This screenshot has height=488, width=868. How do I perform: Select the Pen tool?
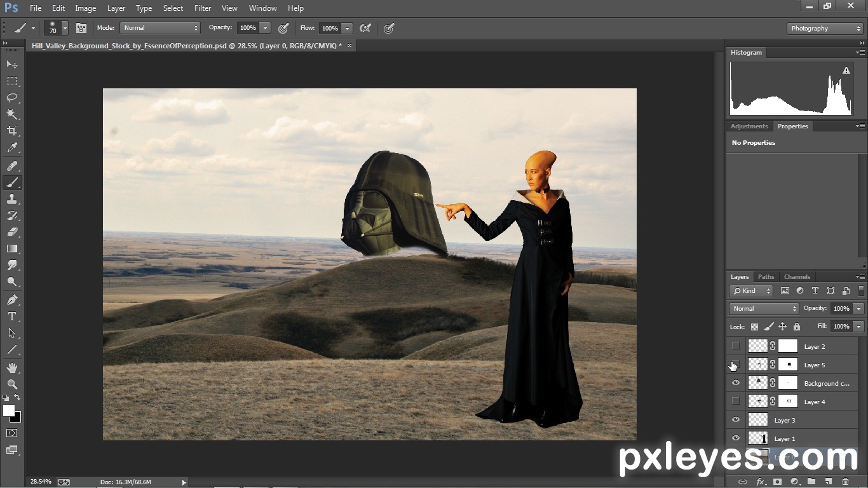point(12,300)
